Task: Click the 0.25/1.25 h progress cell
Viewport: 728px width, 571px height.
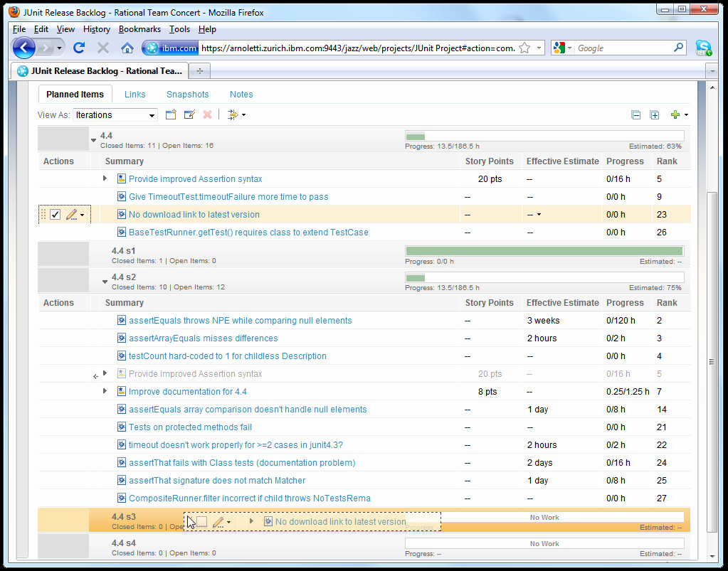Action: 628,392
